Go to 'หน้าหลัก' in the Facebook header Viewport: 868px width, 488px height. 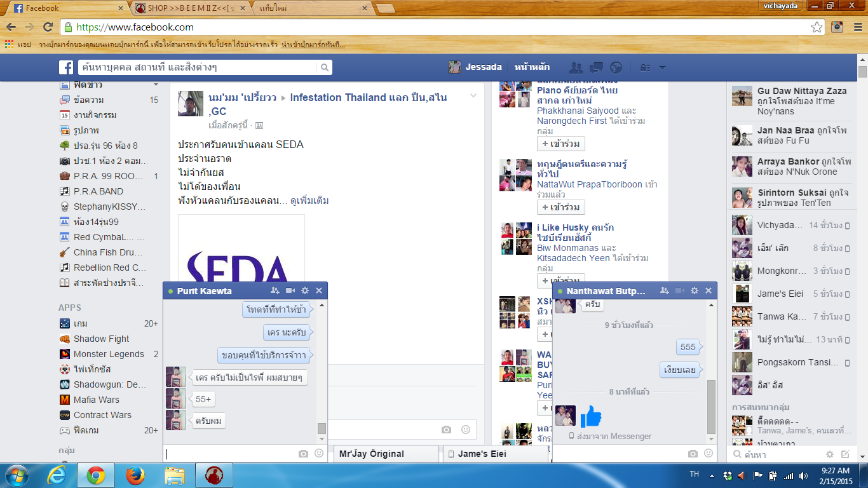532,67
